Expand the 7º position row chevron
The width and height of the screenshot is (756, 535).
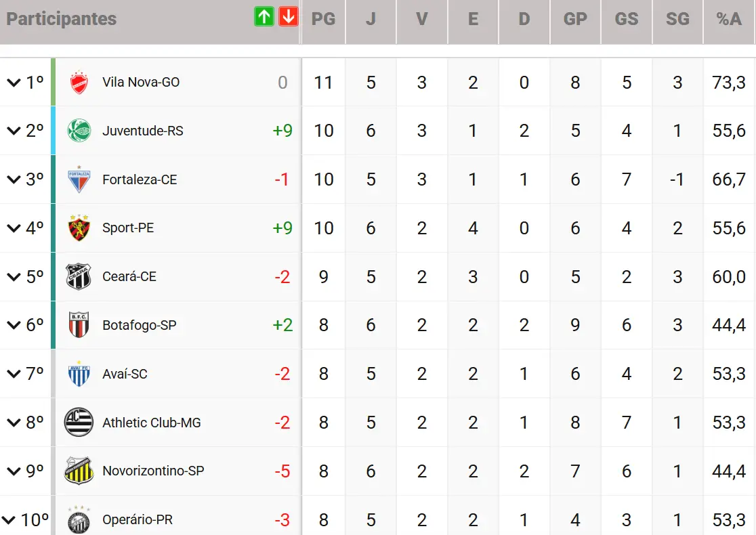[x=14, y=374]
